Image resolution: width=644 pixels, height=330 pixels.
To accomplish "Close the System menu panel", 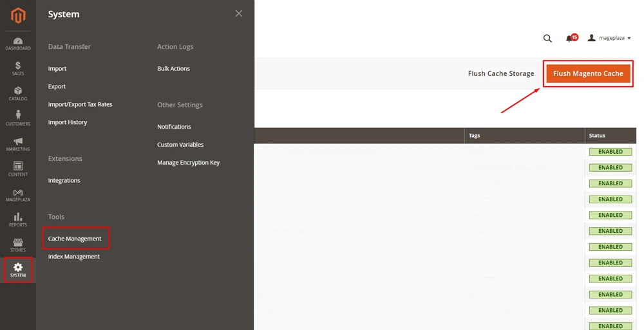I will (x=239, y=14).
